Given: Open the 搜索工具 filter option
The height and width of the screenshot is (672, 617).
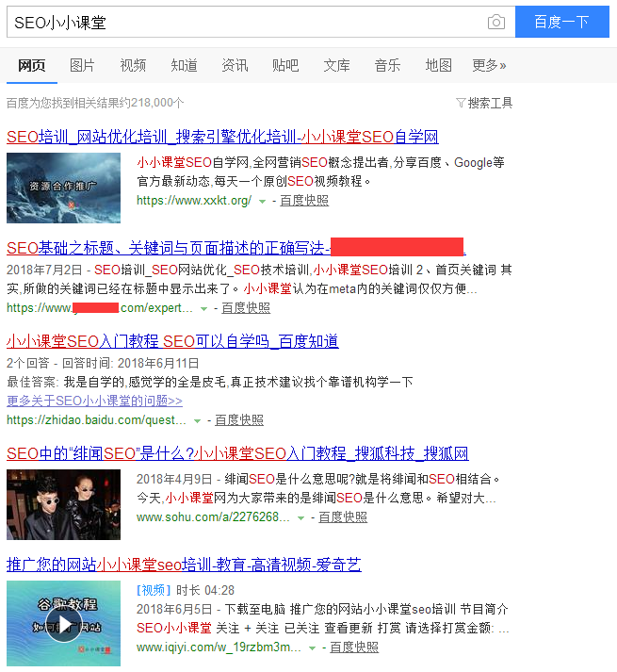Looking at the screenshot, I should [490, 103].
